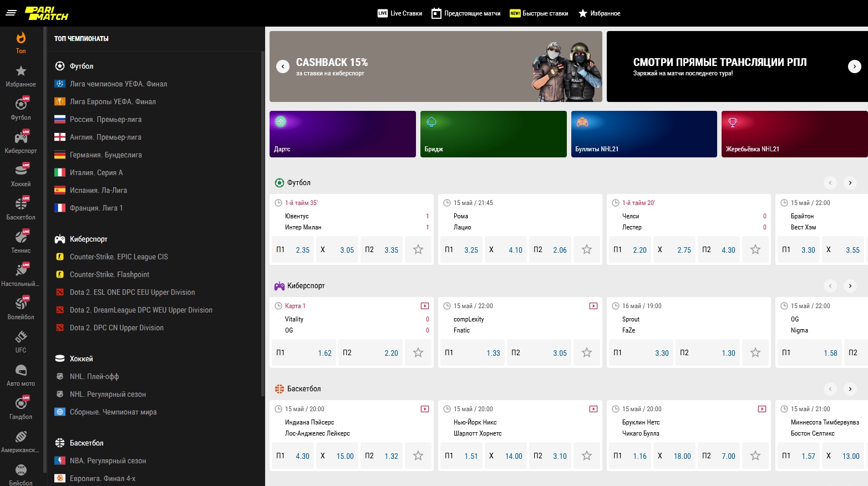Open Избранное in the left sidebar
This screenshot has height=486, width=868.
tap(21, 76)
